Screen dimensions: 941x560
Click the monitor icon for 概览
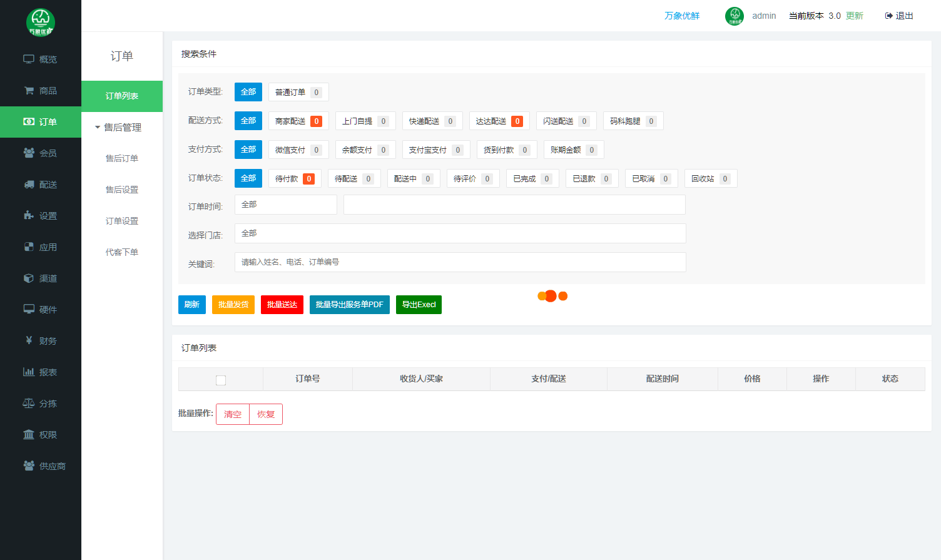pos(29,59)
